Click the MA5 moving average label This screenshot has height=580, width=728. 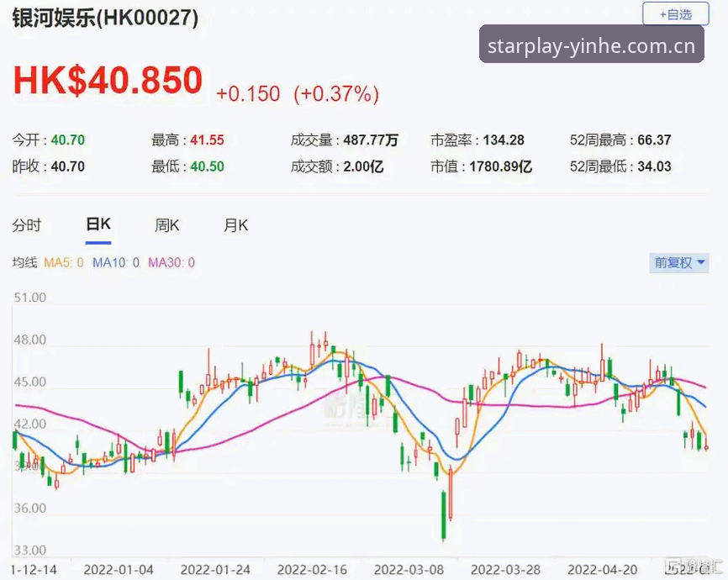[64, 263]
